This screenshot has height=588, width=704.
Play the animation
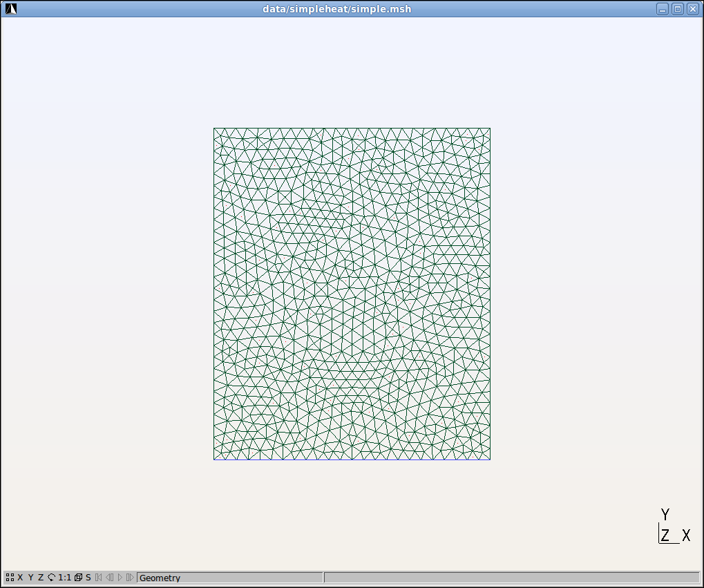tap(120, 578)
